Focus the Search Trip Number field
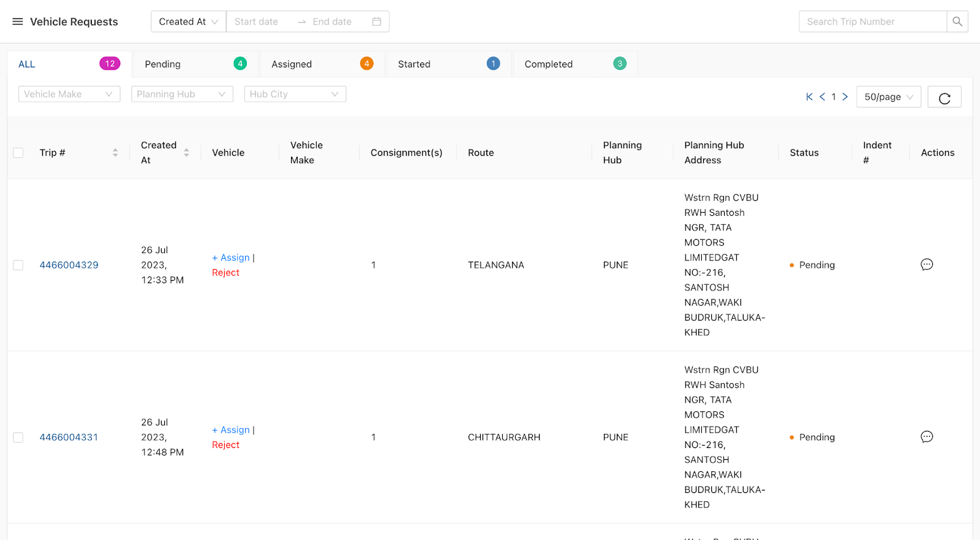980x540 pixels. 872,21
